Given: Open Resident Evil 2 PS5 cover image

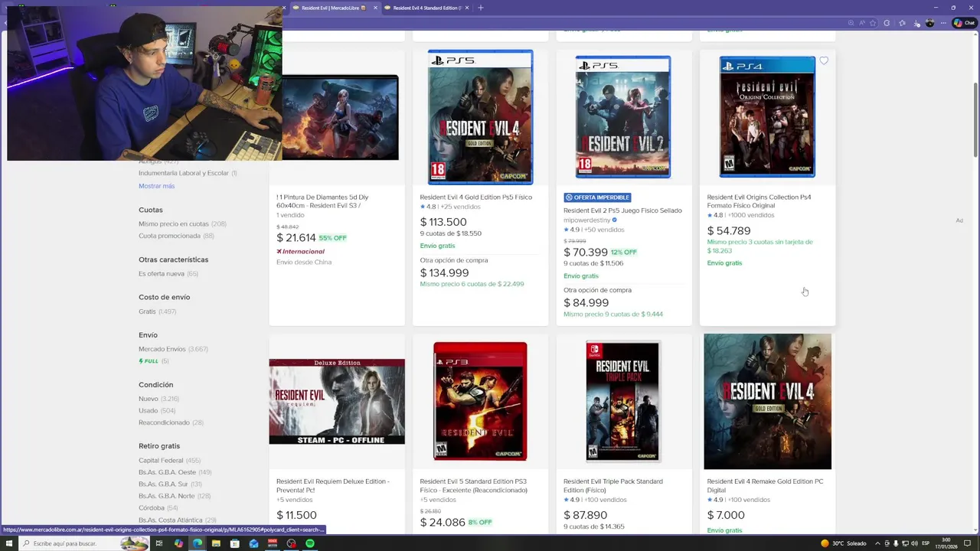Looking at the screenshot, I should [x=623, y=117].
